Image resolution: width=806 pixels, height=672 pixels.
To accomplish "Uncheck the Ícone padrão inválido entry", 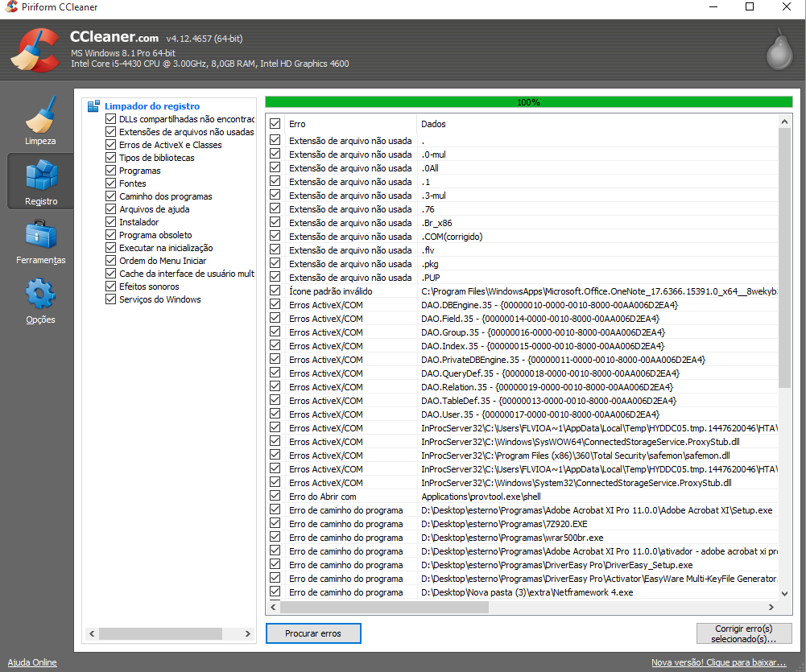I will [275, 291].
